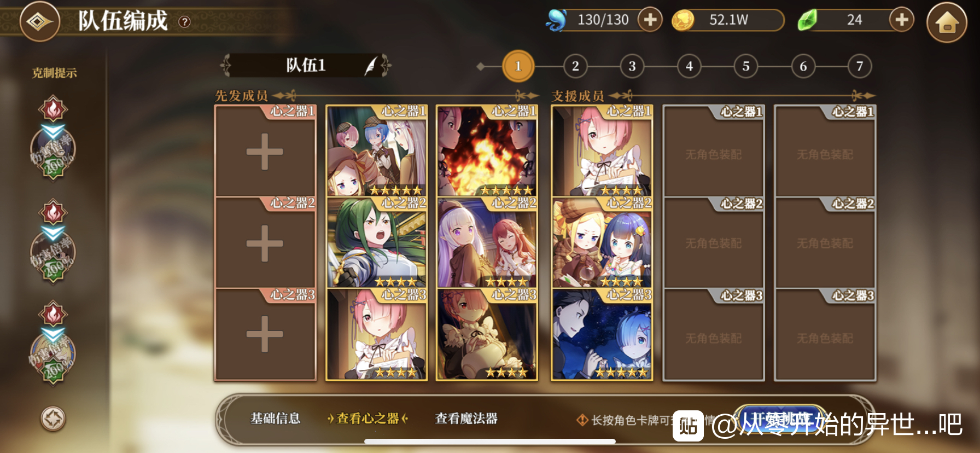
Task: Add a character to empty slot 心之器2
Action: click(x=265, y=242)
